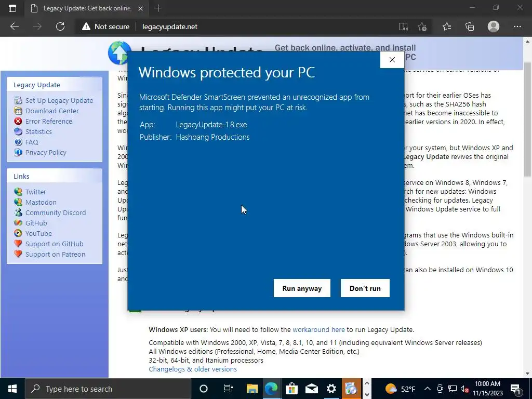The height and width of the screenshot is (399, 532).
Task: Click the FAQ question mark icon
Action: [x=18, y=142]
